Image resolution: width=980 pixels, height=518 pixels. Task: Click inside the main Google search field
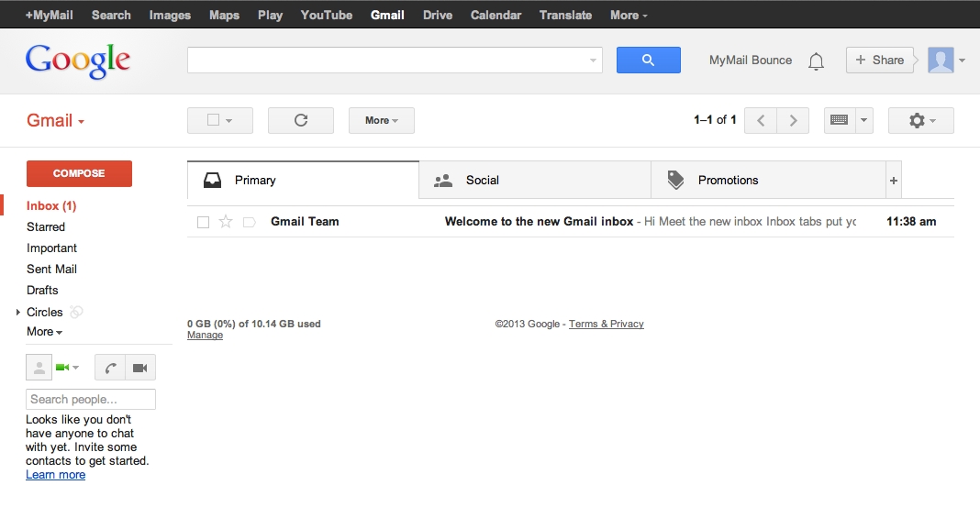(395, 60)
